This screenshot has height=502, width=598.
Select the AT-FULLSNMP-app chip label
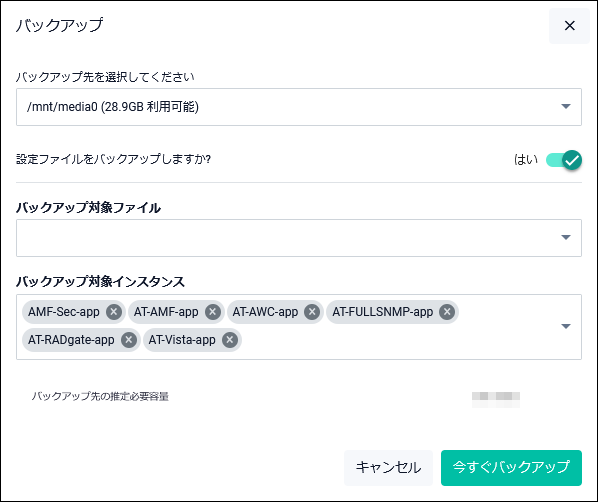383,312
